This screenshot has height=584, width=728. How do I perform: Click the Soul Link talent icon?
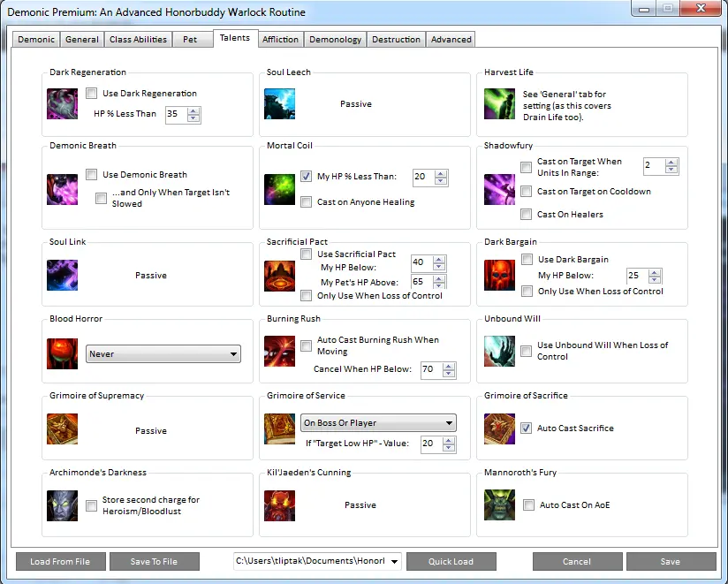pyautogui.click(x=62, y=276)
